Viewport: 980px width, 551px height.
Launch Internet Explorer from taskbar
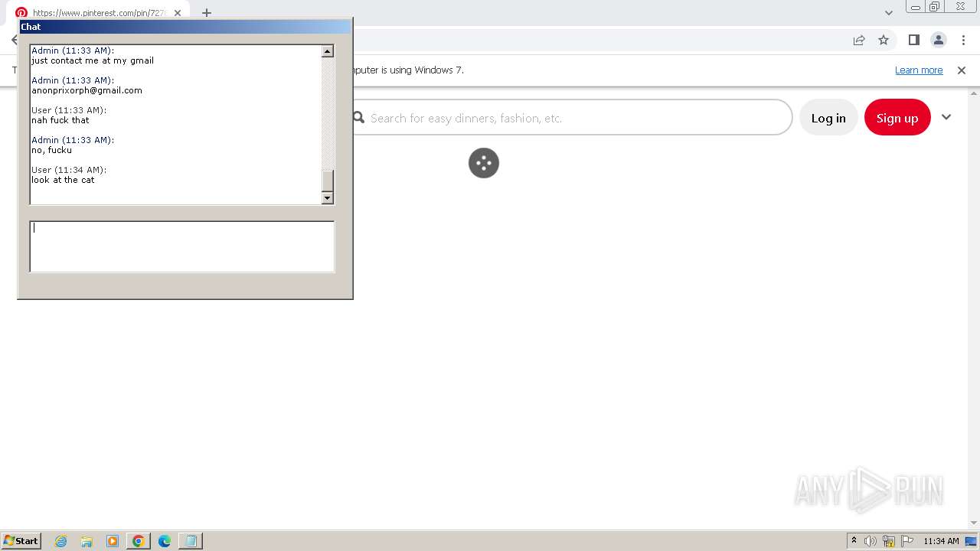point(60,541)
